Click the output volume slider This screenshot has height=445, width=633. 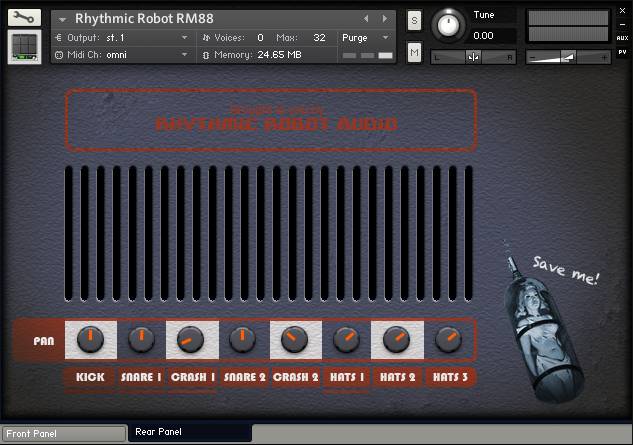click(568, 57)
